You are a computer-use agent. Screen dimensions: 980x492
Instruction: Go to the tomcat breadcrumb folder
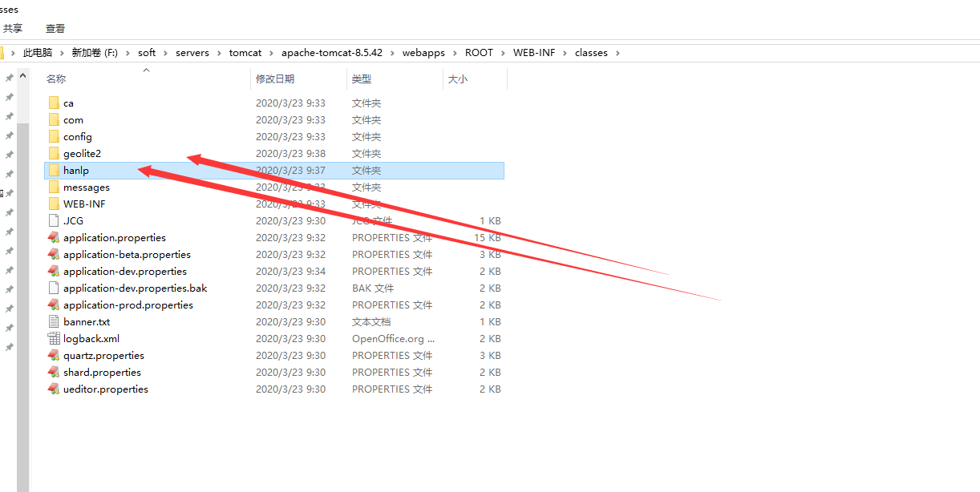click(x=245, y=53)
